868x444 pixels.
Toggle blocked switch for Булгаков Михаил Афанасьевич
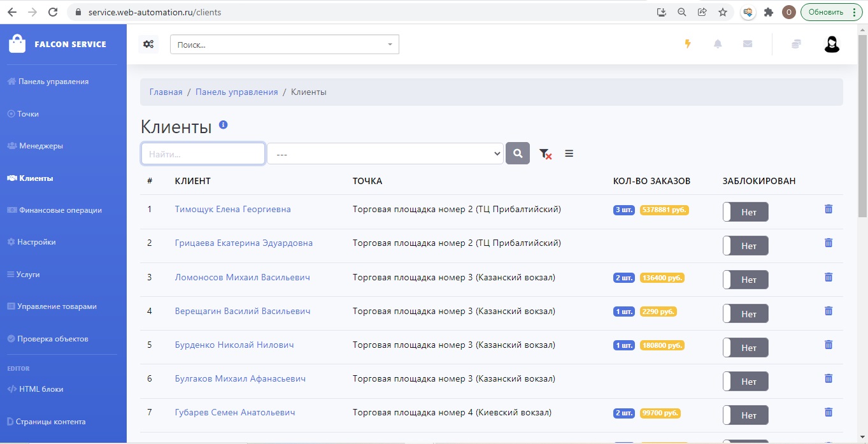pyautogui.click(x=745, y=382)
